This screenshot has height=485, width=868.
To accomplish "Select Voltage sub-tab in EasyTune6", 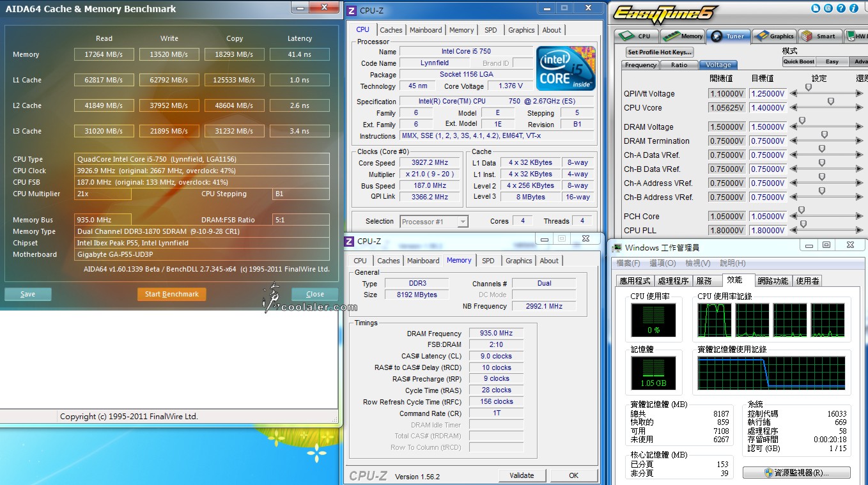I will (718, 65).
